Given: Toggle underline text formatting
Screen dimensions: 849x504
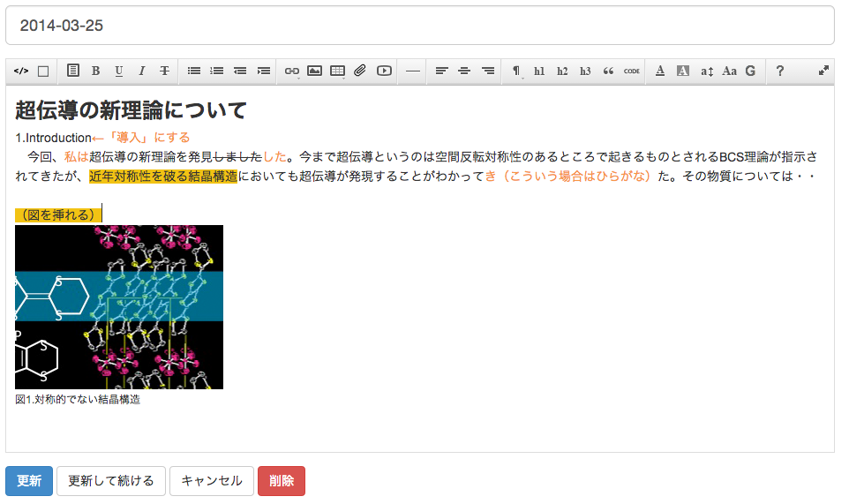Looking at the screenshot, I should tap(119, 71).
